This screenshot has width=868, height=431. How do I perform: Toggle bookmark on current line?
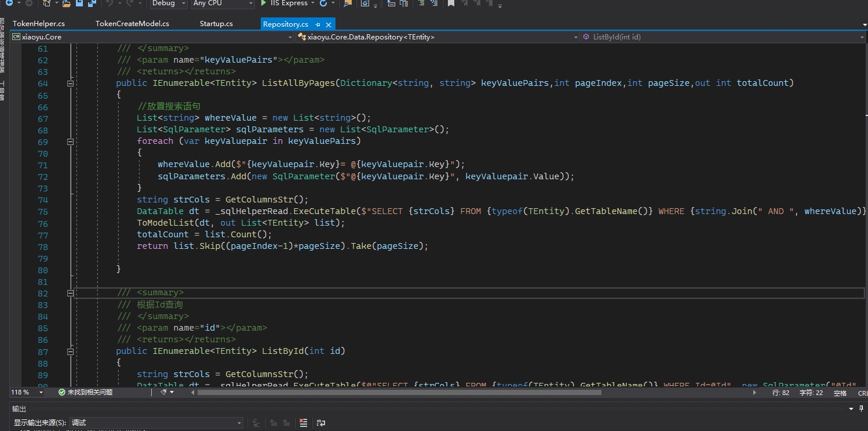click(x=451, y=3)
